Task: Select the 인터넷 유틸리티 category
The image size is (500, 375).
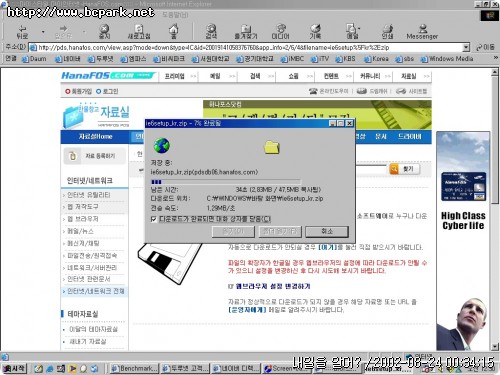Action: click(89, 195)
